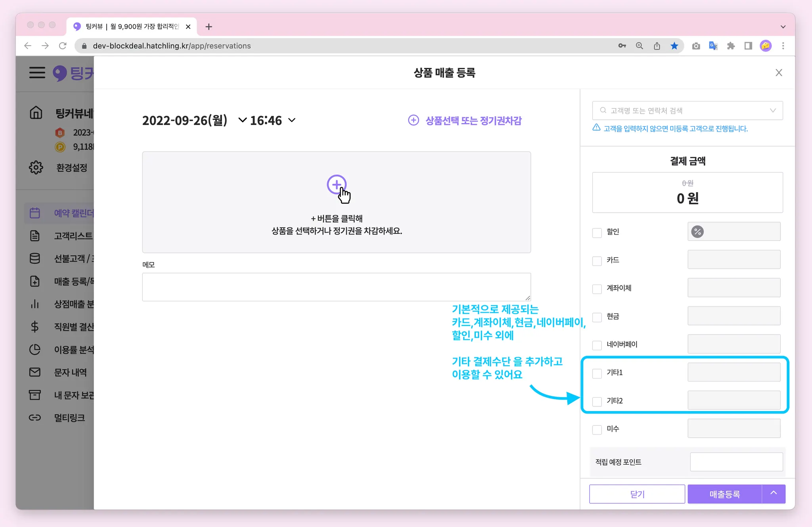
Task: Click the 이용률 분석 pie chart icon
Action: click(x=35, y=350)
